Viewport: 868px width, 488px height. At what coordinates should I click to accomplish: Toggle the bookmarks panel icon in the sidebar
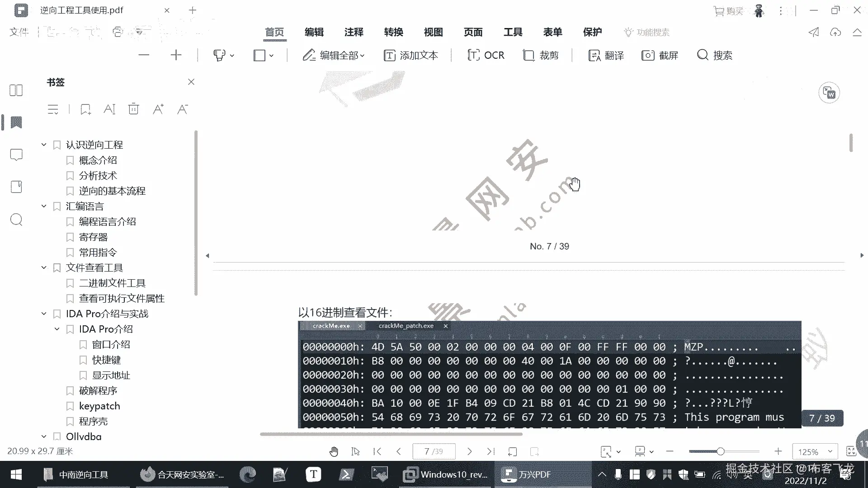[16, 122]
